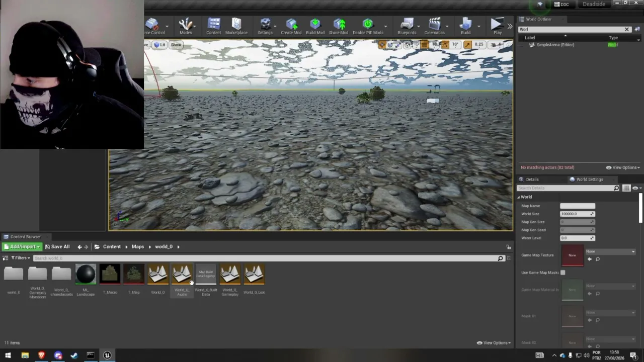Open the Modes toolbar button
644x362 pixels.
(x=186, y=26)
